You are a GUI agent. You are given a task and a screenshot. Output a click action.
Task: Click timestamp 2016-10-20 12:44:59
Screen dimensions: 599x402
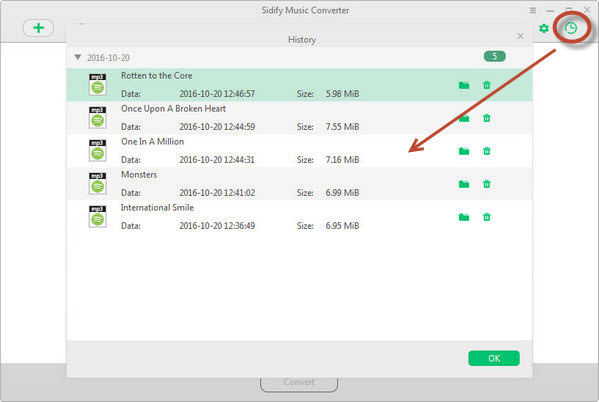(217, 126)
